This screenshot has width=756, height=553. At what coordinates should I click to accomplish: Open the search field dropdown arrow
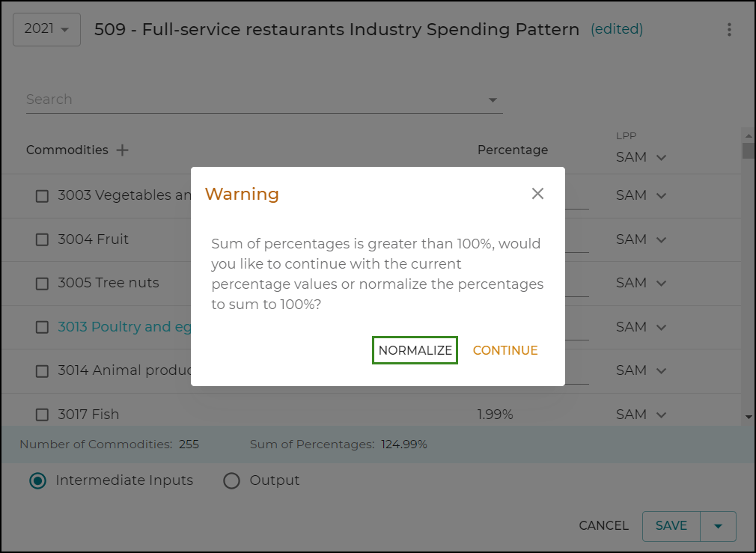point(493,99)
